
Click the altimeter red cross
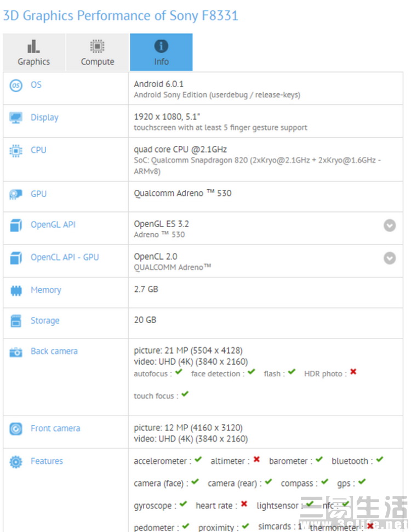click(256, 460)
